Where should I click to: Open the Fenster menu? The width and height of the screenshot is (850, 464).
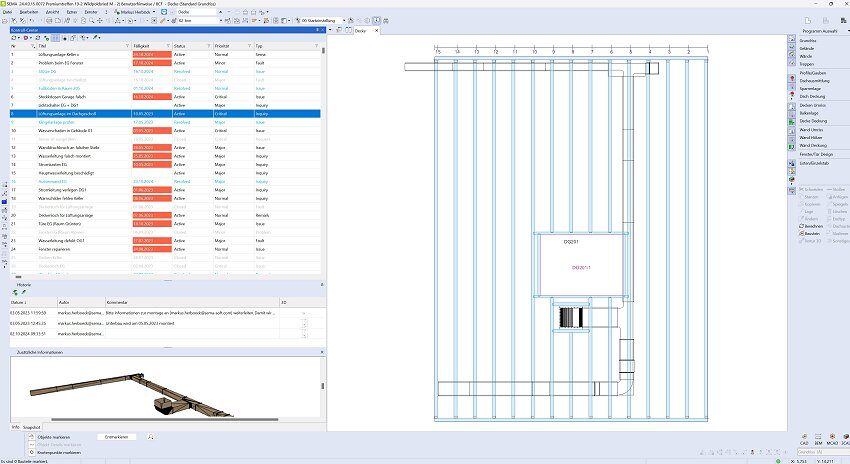coord(91,11)
